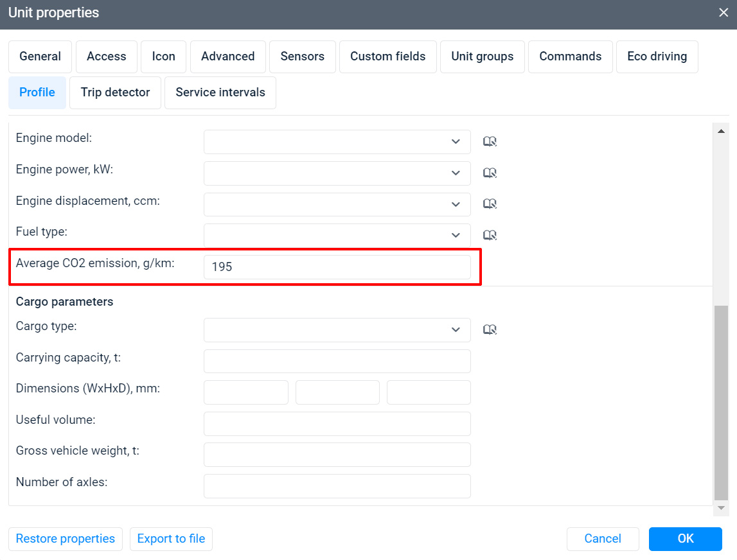Viewport: 737px width, 560px height.
Task: Click the scrollbar up arrow
Action: [x=721, y=132]
